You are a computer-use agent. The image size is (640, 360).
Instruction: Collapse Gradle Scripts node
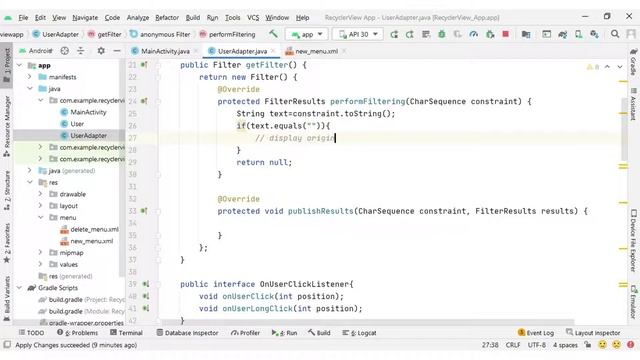coord(20,288)
